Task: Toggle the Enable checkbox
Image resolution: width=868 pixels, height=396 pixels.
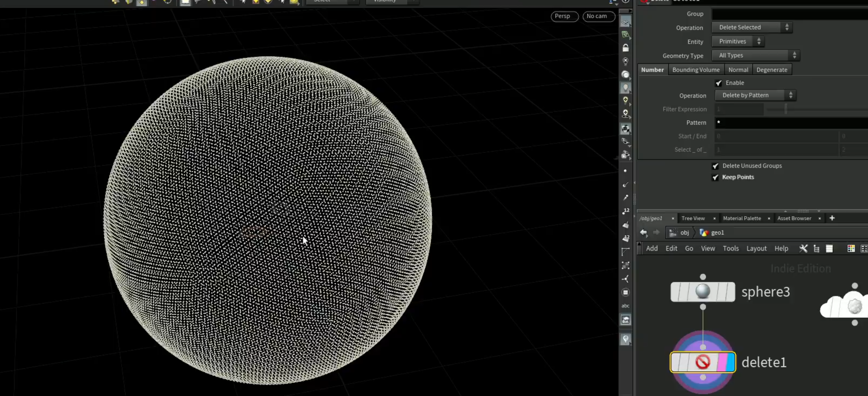Action: pos(718,83)
